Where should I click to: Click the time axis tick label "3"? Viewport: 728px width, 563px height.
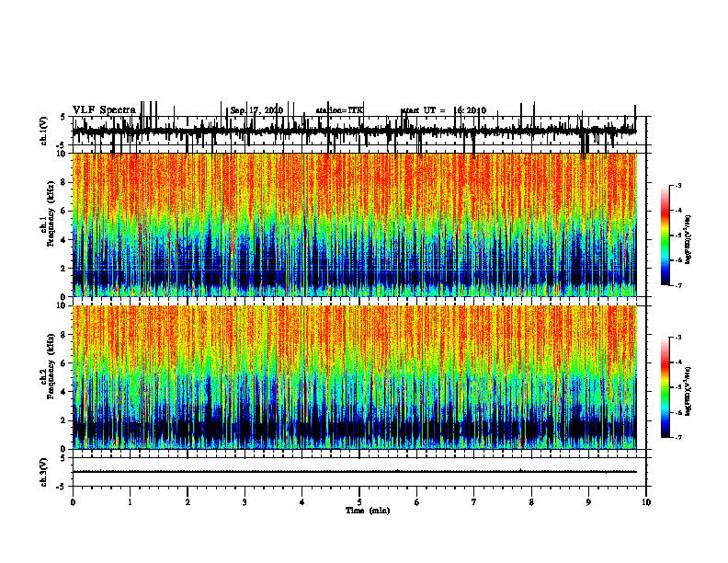(245, 502)
